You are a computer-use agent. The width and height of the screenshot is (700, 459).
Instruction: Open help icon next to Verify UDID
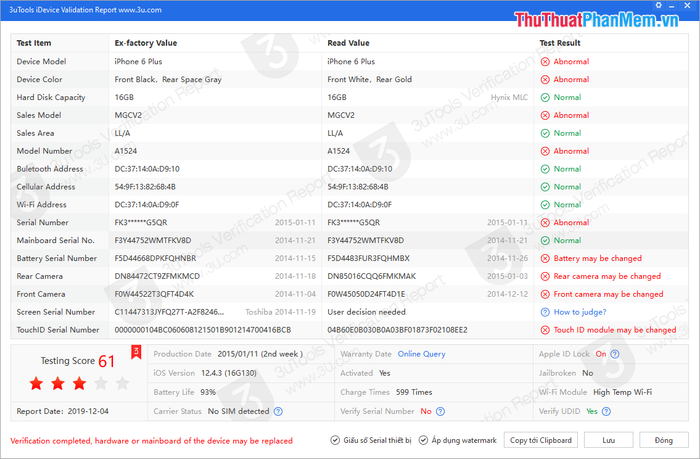pyautogui.click(x=606, y=411)
